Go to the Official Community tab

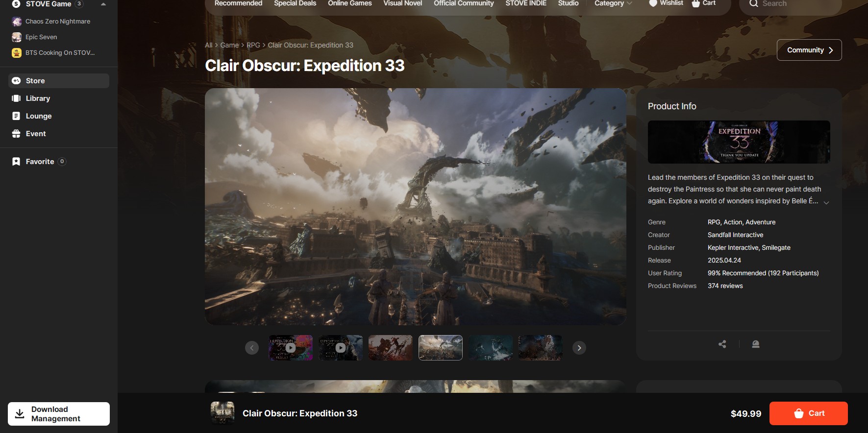click(x=464, y=3)
